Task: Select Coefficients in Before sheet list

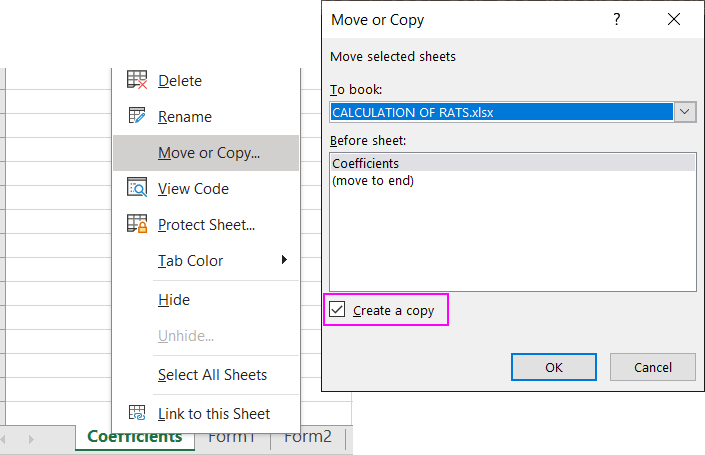Action: pyautogui.click(x=366, y=163)
